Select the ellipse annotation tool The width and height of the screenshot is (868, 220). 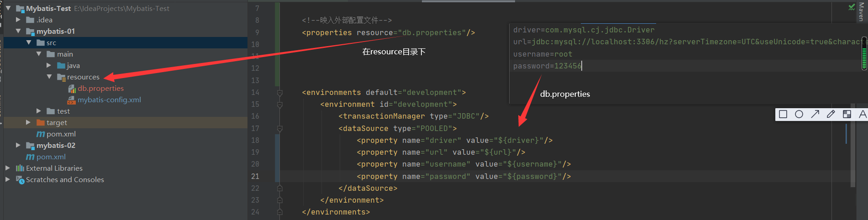(x=799, y=114)
